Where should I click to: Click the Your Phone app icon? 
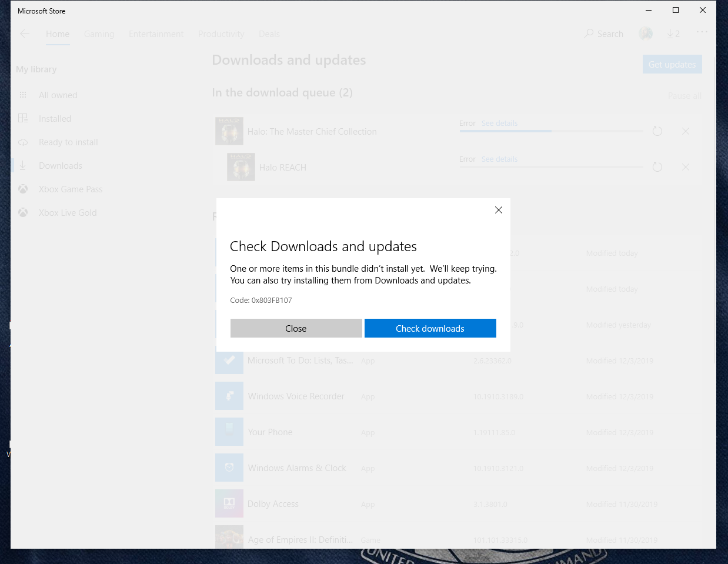[x=229, y=432]
